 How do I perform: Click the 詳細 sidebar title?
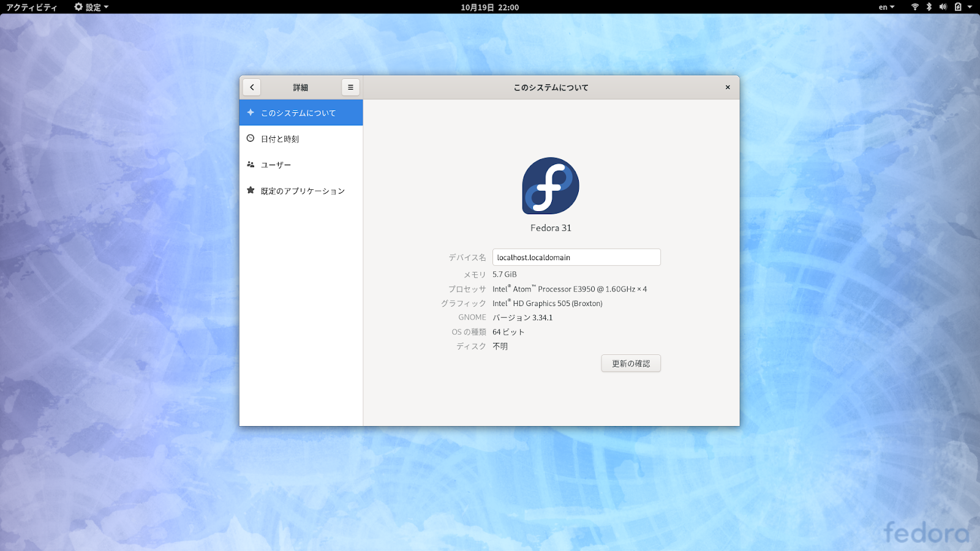301,88
